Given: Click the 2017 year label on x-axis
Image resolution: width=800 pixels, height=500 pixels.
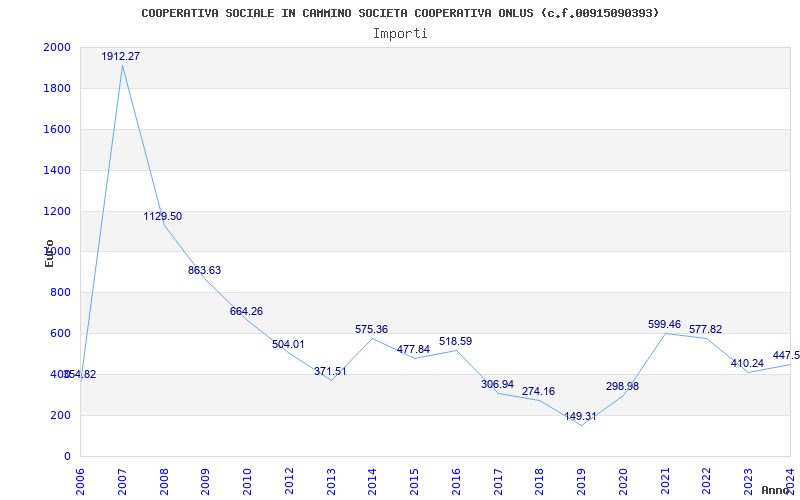Looking at the screenshot, I should pos(498,481).
